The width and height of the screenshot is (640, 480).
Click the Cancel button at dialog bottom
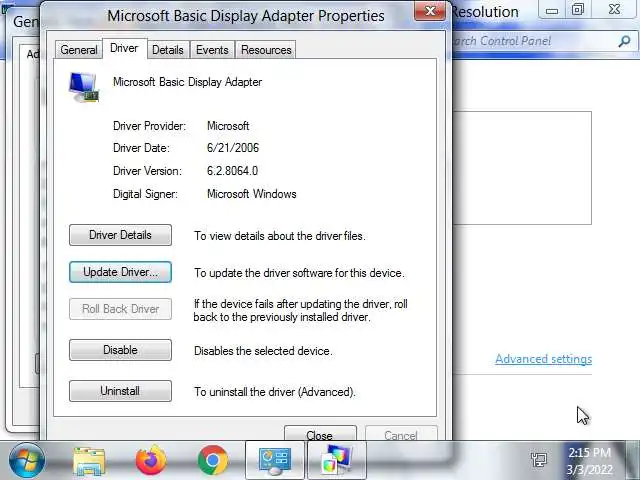pyautogui.click(x=401, y=433)
